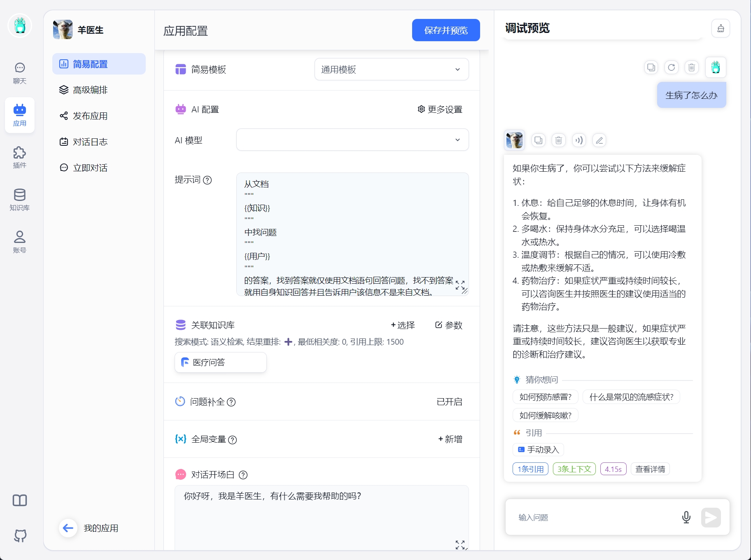Delete the AI response
This screenshot has width=751, height=560.
558,140
